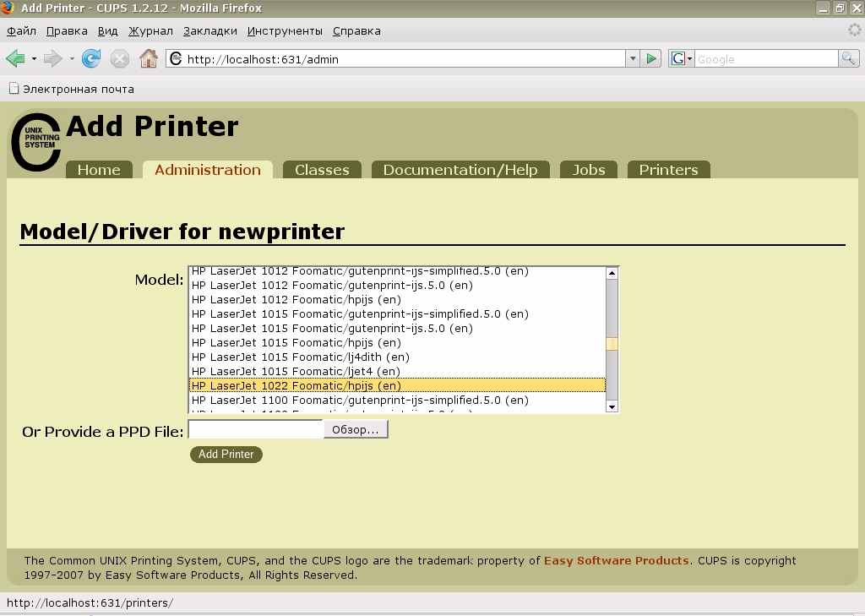Image resolution: width=865 pixels, height=616 pixels.
Task: Click the search magnifier icon
Action: (848, 58)
